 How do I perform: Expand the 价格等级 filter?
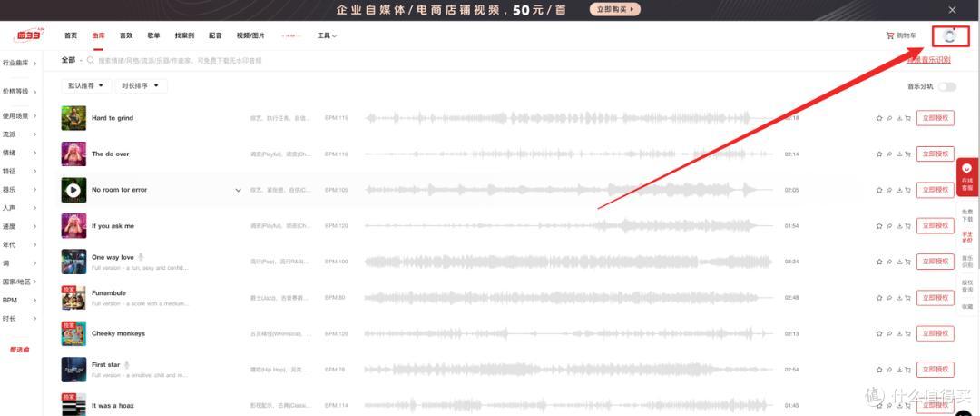click(x=19, y=92)
